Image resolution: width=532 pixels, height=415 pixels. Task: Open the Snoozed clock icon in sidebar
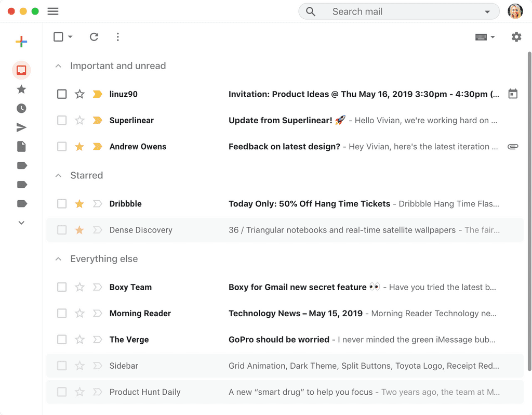(x=21, y=108)
